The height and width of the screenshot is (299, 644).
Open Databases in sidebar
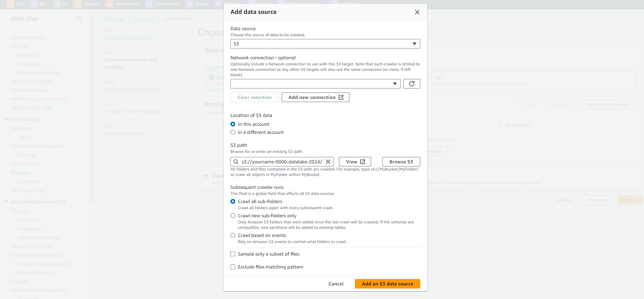(22, 128)
